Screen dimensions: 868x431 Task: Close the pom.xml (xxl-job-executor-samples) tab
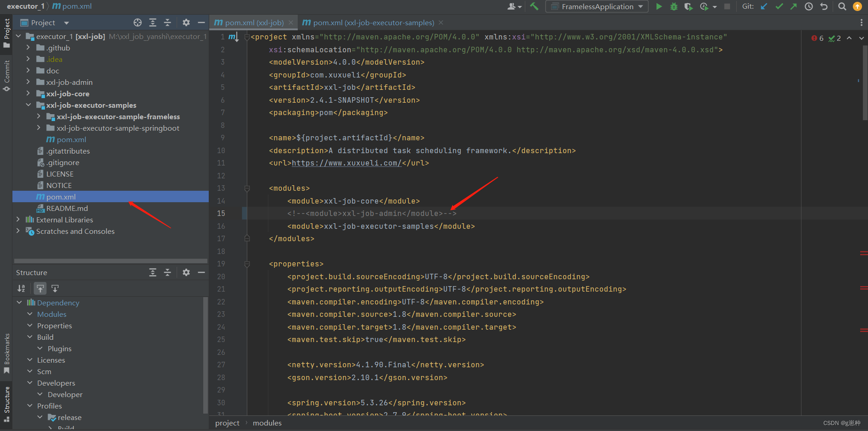(441, 22)
